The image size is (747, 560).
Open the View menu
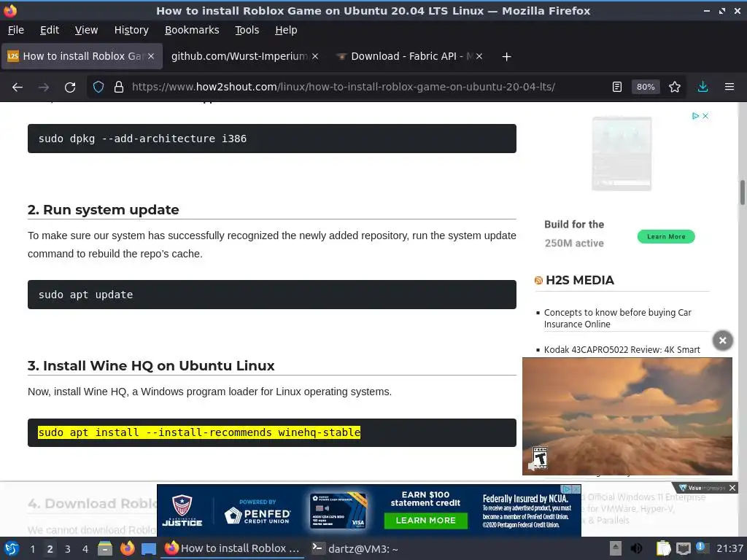86,30
